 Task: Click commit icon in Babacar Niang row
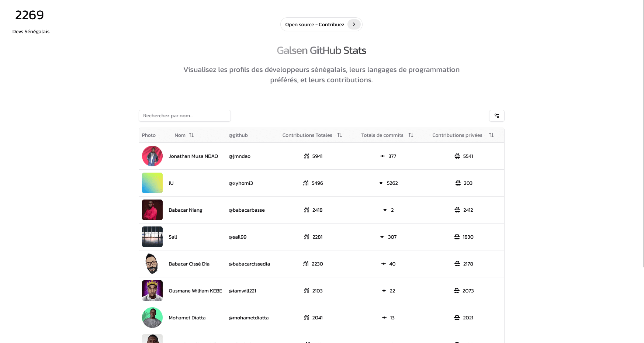pos(385,210)
